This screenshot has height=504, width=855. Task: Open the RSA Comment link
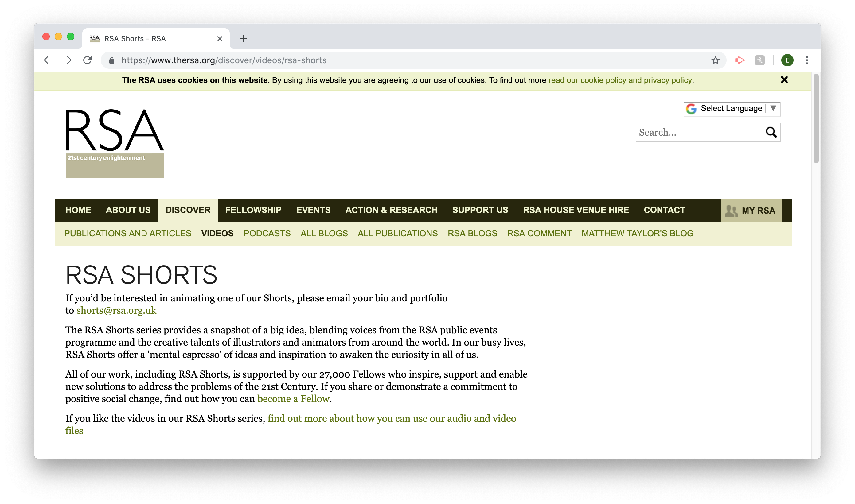pos(539,233)
